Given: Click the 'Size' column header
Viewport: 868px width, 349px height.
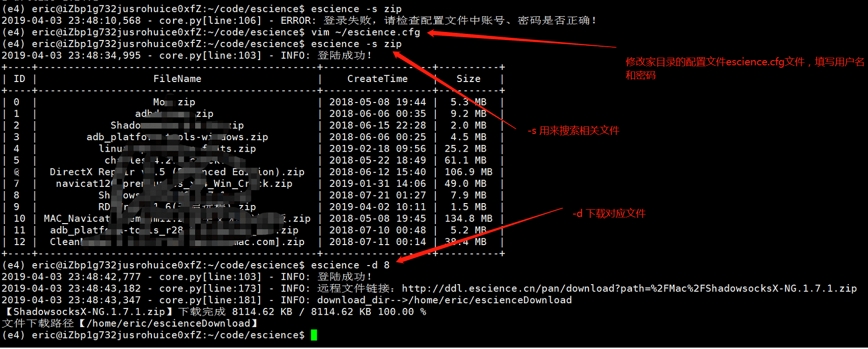Looking at the screenshot, I should point(469,79).
